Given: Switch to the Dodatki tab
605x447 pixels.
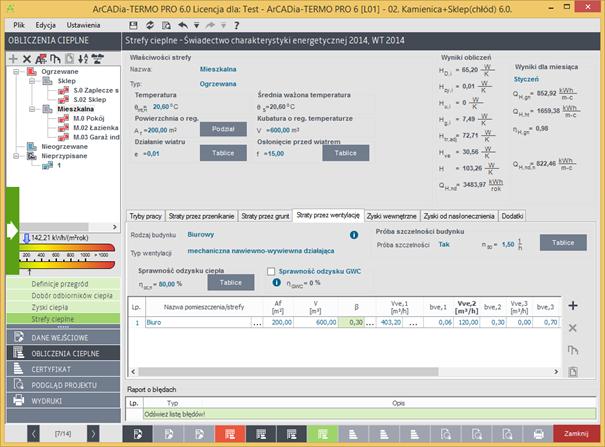Looking at the screenshot, I should [512, 216].
